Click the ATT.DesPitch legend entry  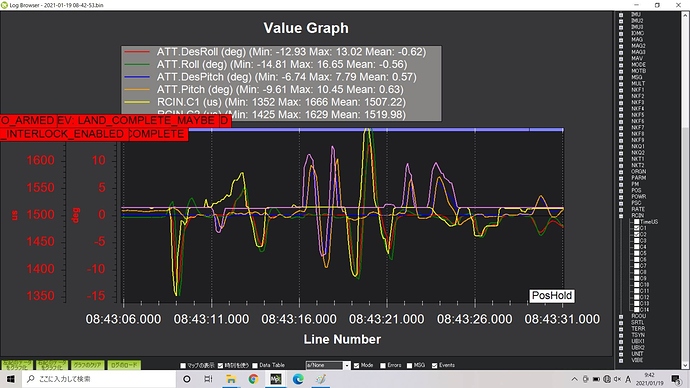tap(270, 77)
